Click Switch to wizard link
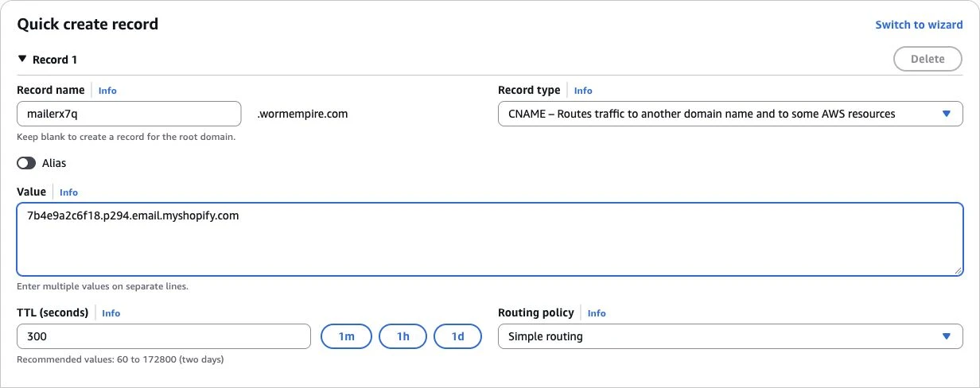Screen dimensions: 980x388 (x=919, y=25)
